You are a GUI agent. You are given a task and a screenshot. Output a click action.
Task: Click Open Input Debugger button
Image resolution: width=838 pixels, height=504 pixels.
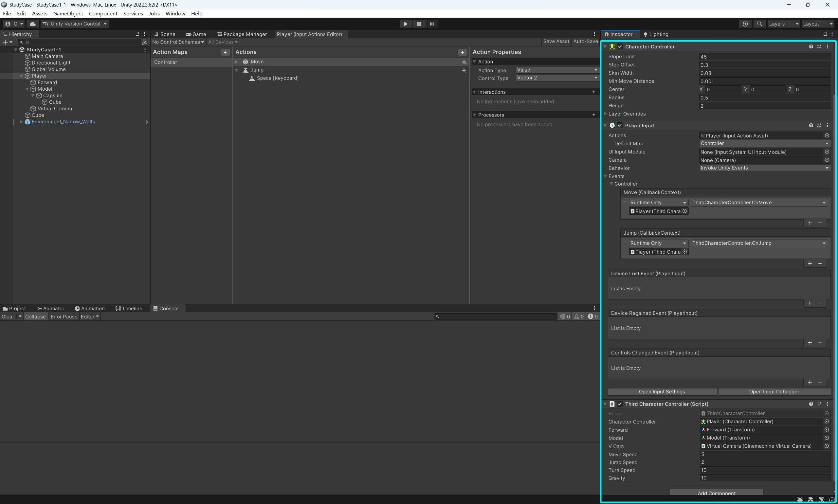coord(774,392)
